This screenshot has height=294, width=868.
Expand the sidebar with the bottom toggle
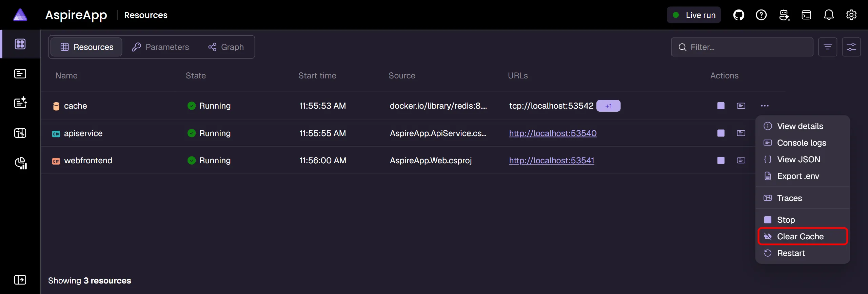click(20, 280)
